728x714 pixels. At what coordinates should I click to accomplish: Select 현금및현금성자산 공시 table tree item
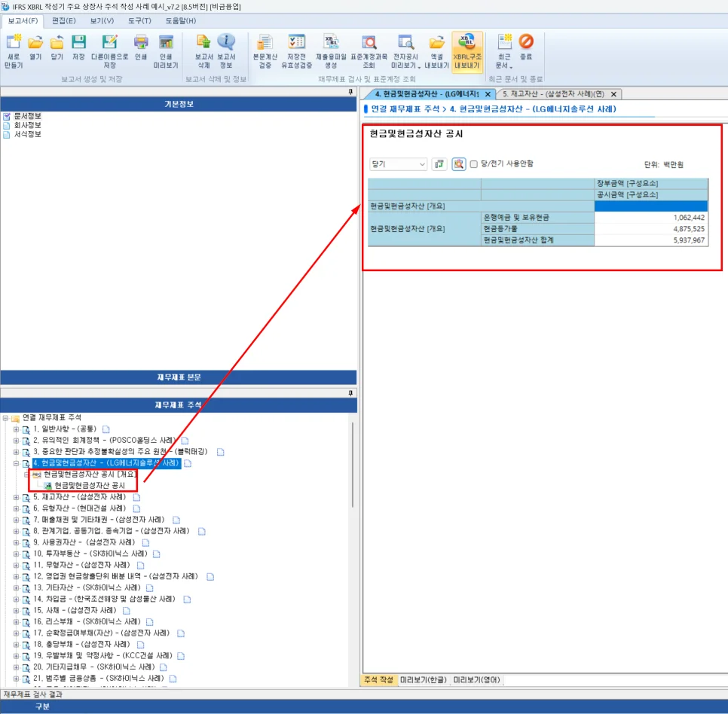[90, 486]
